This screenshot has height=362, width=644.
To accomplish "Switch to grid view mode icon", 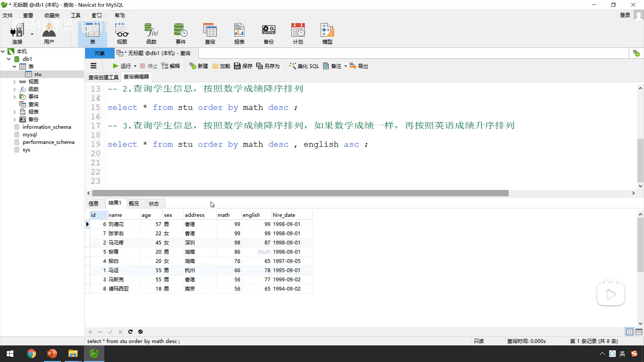I will click(630, 332).
